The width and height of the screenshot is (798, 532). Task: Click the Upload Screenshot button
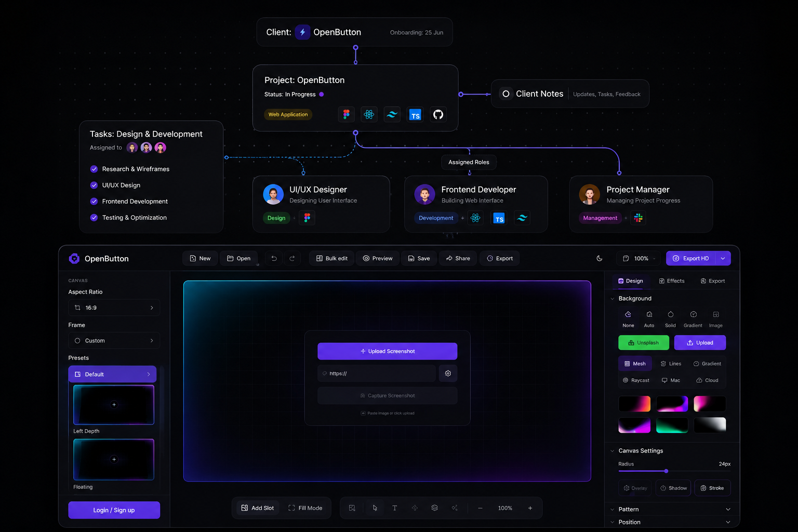click(388, 351)
